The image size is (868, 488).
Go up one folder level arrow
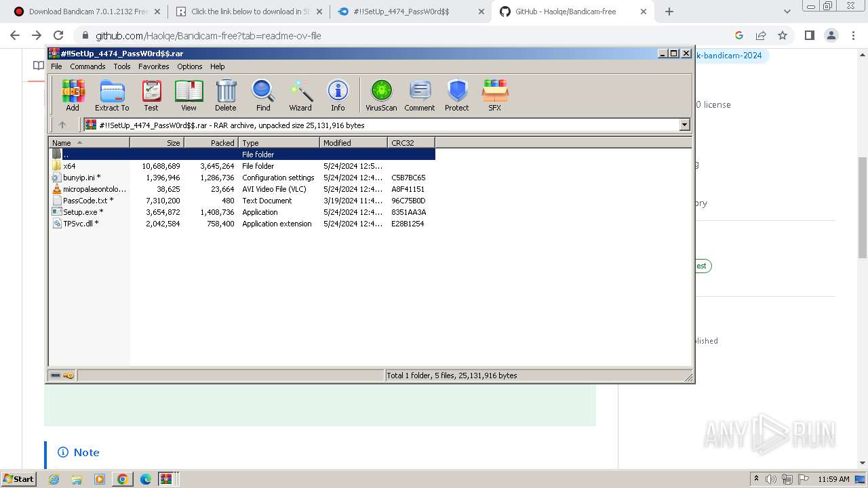click(62, 125)
